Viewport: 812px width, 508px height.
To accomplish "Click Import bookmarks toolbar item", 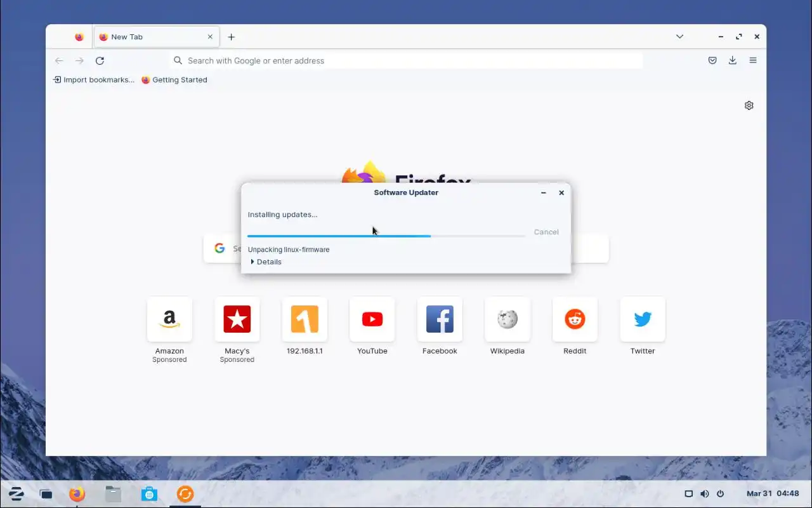I will [94, 80].
